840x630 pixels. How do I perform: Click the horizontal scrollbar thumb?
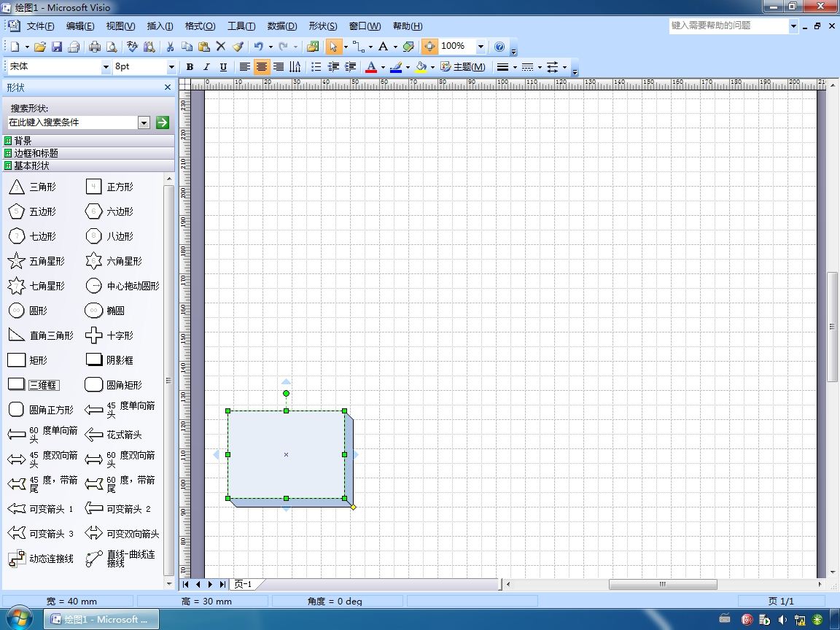(x=663, y=584)
